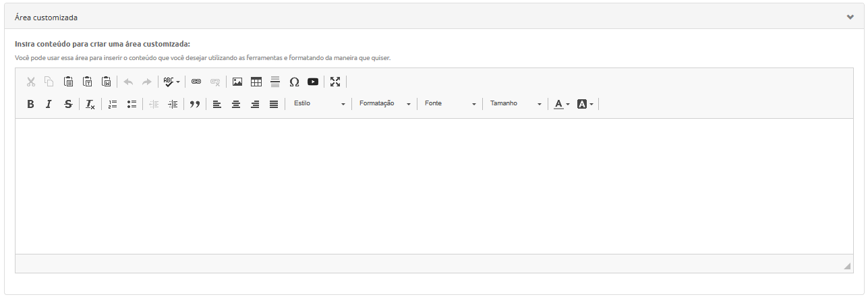The image size is (868, 297).
Task: Insert a table into the editor
Action: (x=256, y=82)
